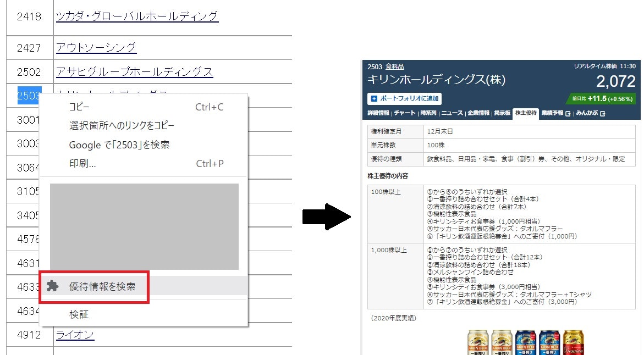Switch to the ニュース tab
644x355 pixels.
(x=452, y=113)
